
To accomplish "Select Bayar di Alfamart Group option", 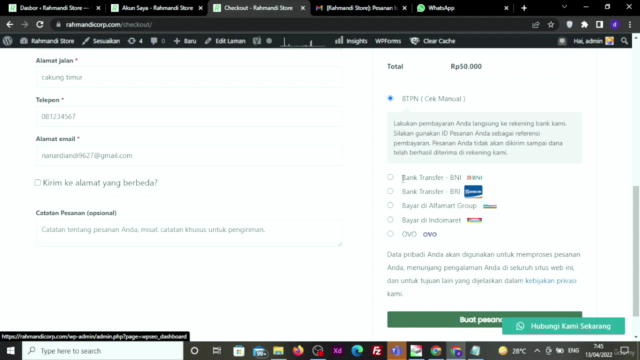I will coord(390,205).
